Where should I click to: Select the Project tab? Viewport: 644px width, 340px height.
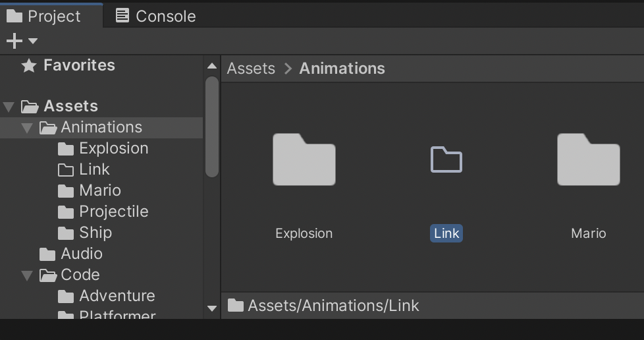coord(43,16)
